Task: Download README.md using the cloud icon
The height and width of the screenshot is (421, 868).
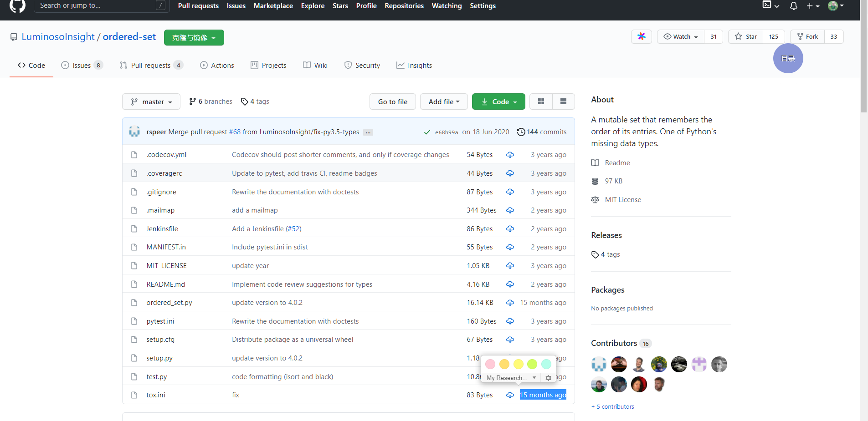Action: tap(510, 284)
